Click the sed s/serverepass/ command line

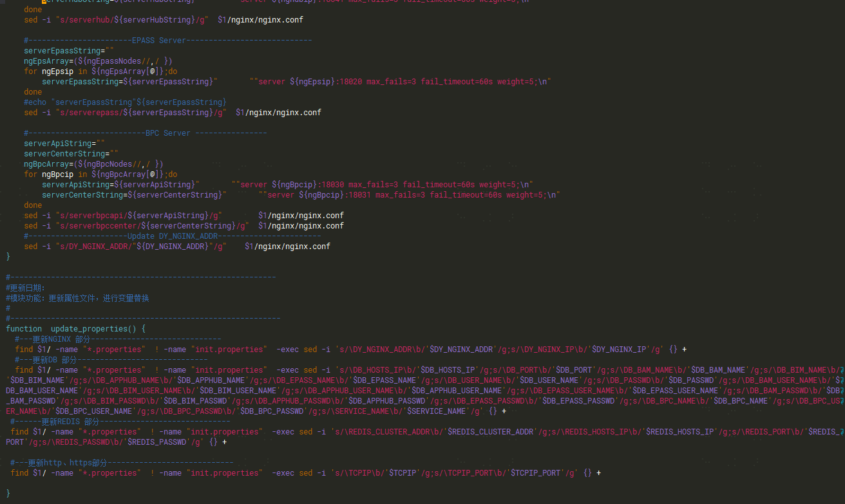pyautogui.click(x=173, y=113)
